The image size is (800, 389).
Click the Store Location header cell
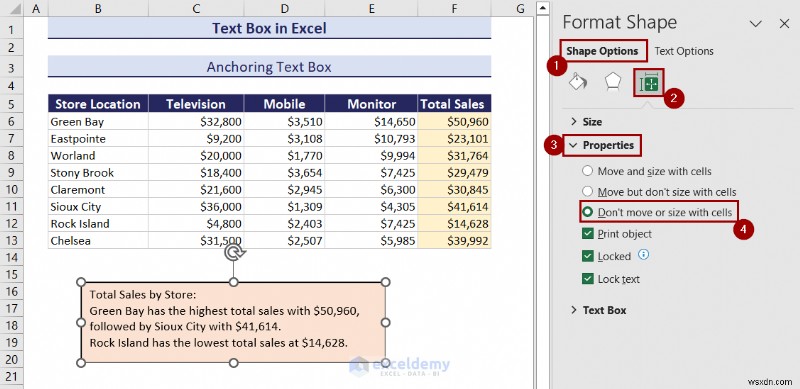pos(98,104)
